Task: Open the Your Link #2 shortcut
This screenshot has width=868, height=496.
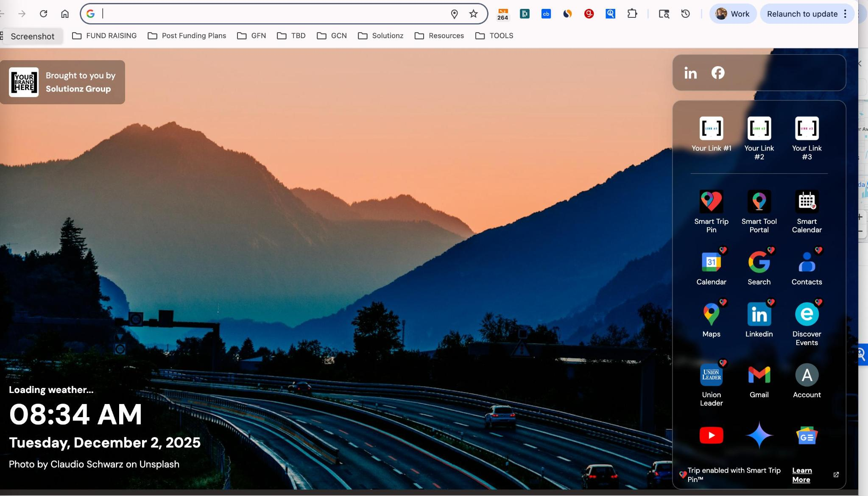Action: 759,128
